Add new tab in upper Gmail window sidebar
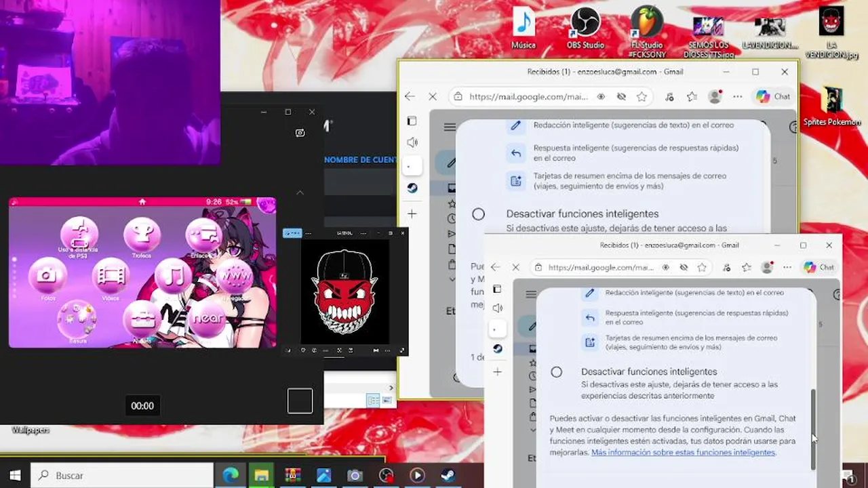 tap(412, 214)
